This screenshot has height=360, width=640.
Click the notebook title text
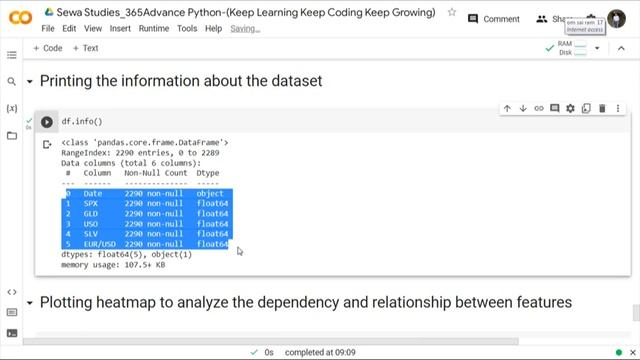(x=246, y=12)
